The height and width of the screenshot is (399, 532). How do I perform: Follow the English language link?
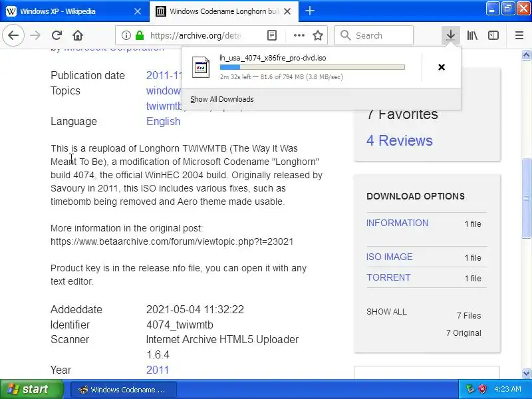(163, 122)
